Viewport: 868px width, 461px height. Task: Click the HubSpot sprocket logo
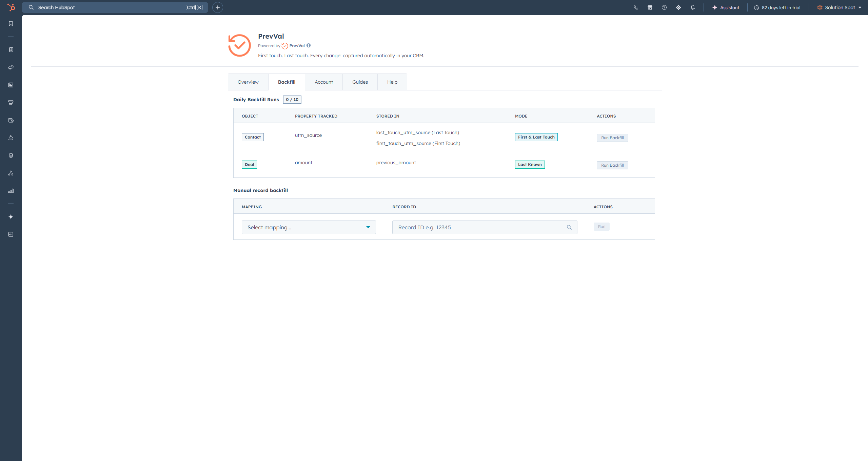[x=11, y=7]
